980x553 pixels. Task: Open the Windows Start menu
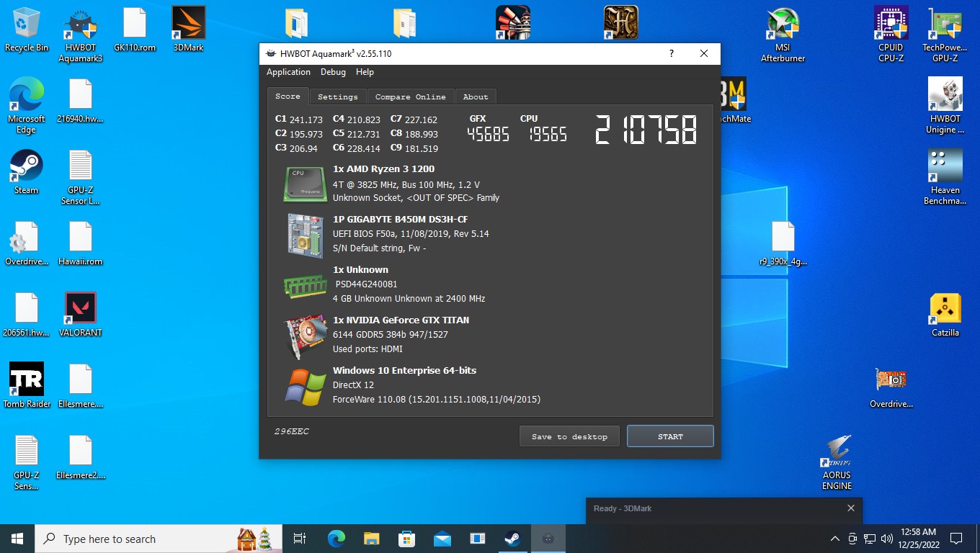[17, 539]
